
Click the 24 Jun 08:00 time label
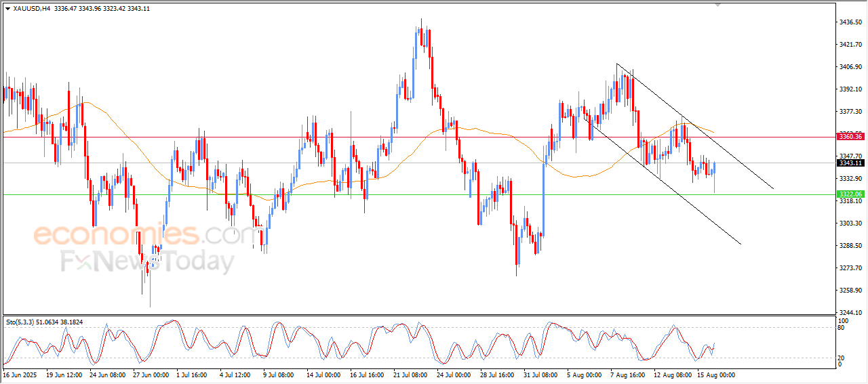coord(108,375)
